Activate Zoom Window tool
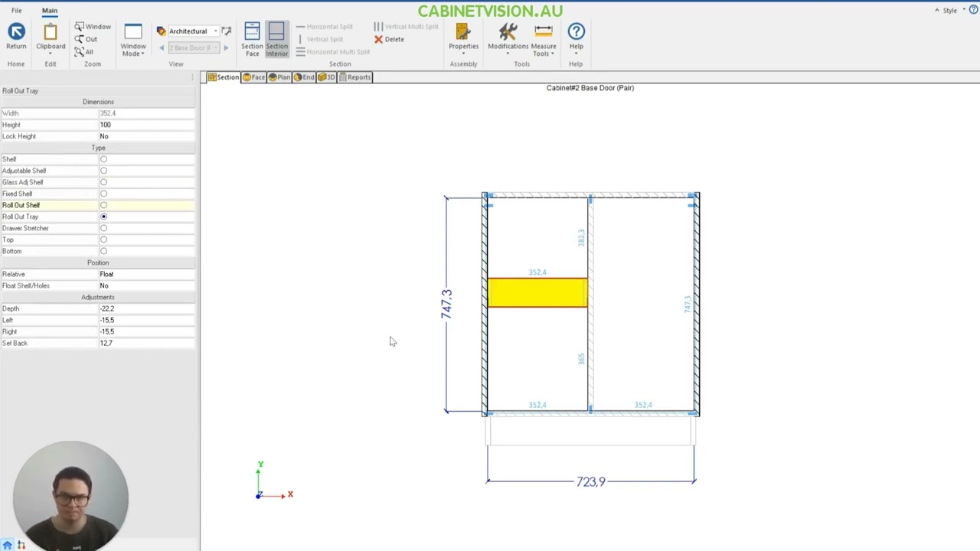980x551 pixels. point(93,27)
